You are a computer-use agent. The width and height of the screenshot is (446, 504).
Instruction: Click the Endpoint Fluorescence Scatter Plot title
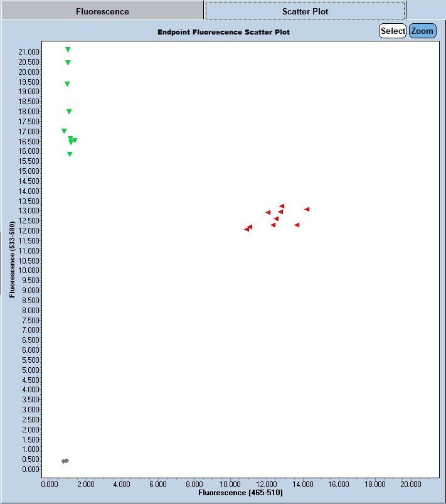[223, 31]
